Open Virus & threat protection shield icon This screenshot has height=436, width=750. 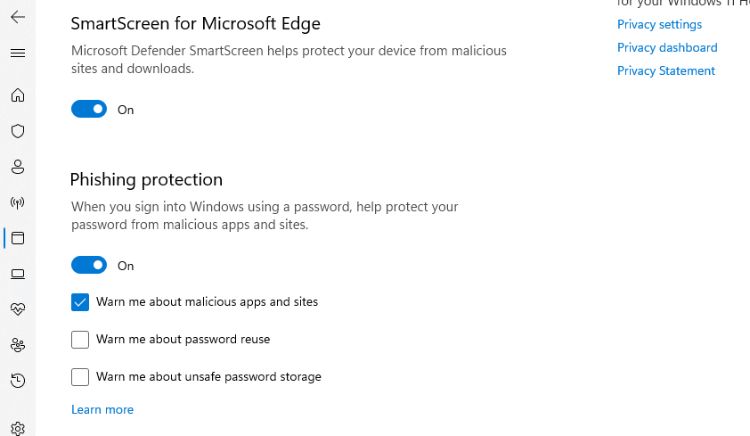pyautogui.click(x=17, y=131)
